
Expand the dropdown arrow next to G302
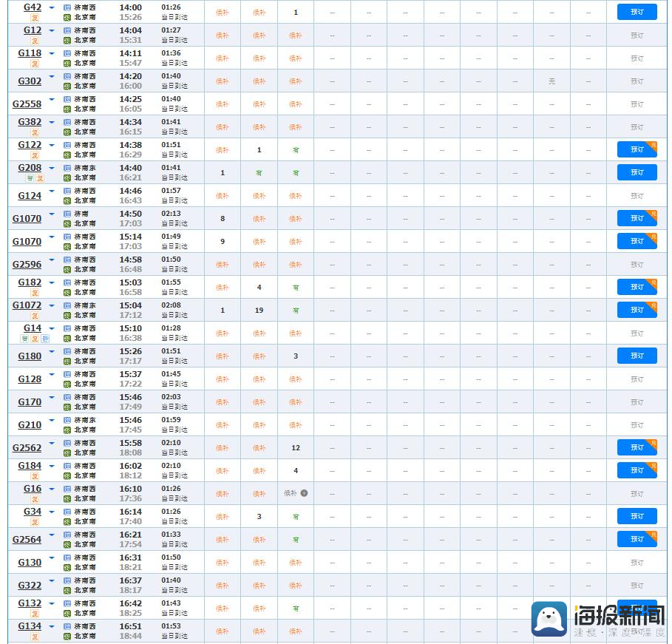[52, 76]
